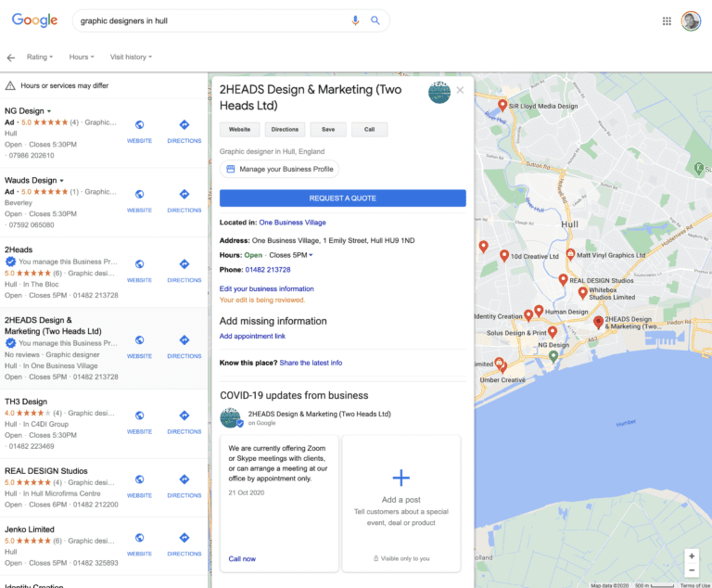Select the Jenko Limited listing title
The width and height of the screenshot is (712, 588).
tap(30, 530)
